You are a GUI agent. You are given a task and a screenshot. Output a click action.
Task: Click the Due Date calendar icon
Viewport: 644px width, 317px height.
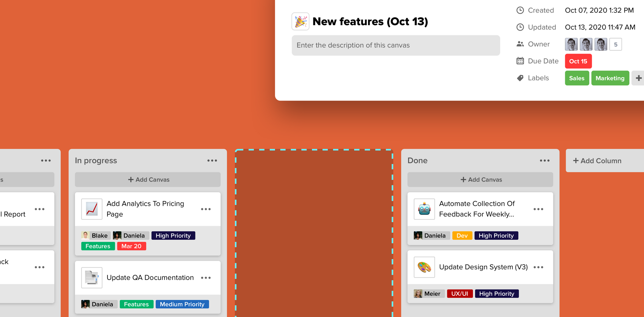pyautogui.click(x=520, y=61)
